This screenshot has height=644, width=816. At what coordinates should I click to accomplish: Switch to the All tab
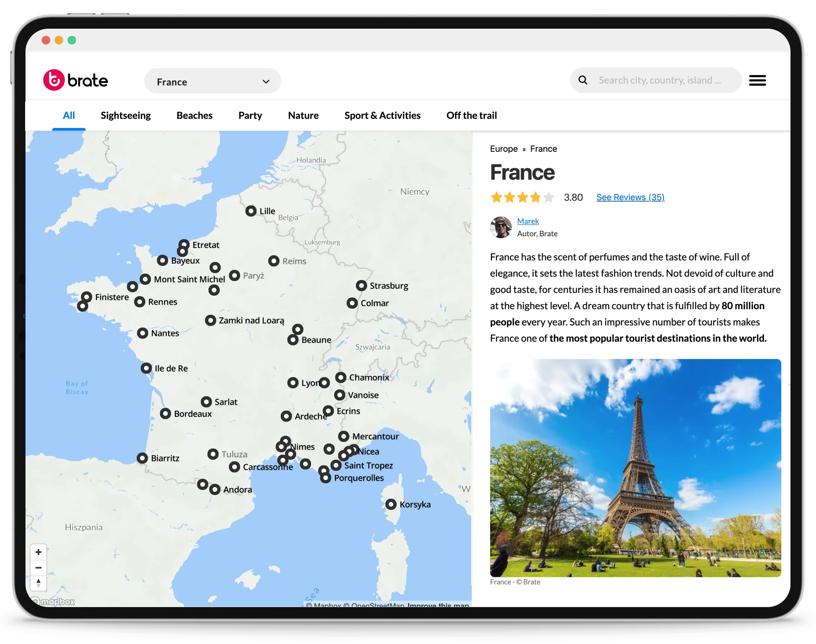[x=69, y=115]
